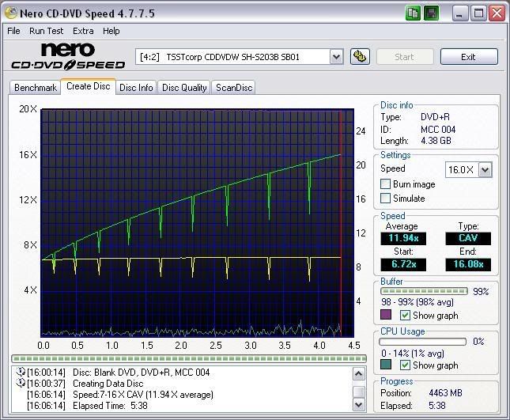The width and height of the screenshot is (510, 420).
Task: Click the Start button
Action: [405, 57]
